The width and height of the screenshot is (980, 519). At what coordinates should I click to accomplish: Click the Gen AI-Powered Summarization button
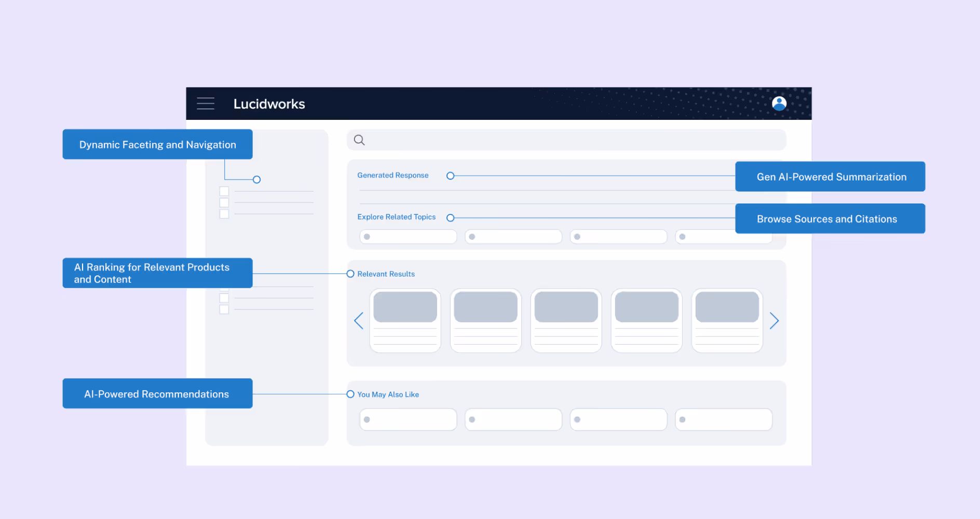coord(830,176)
